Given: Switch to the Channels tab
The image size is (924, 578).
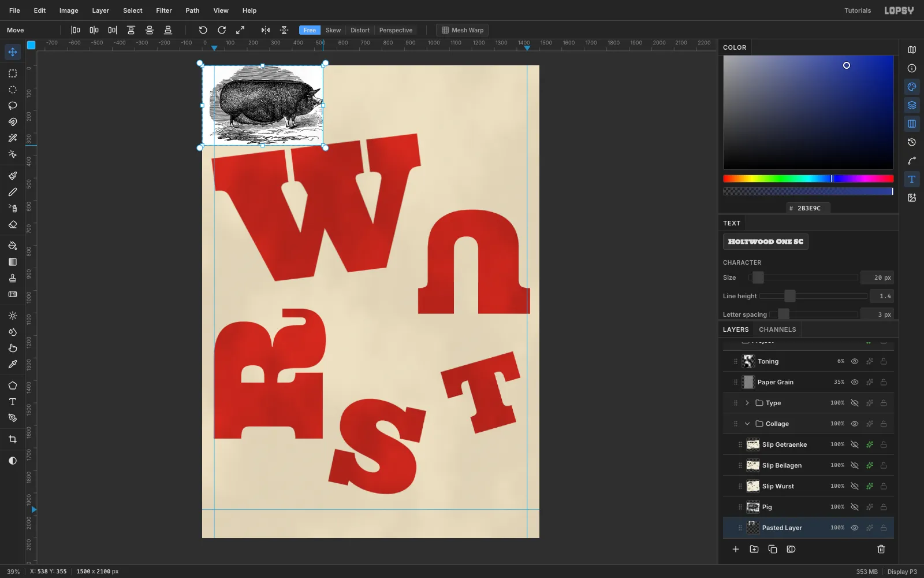Looking at the screenshot, I should 777,329.
